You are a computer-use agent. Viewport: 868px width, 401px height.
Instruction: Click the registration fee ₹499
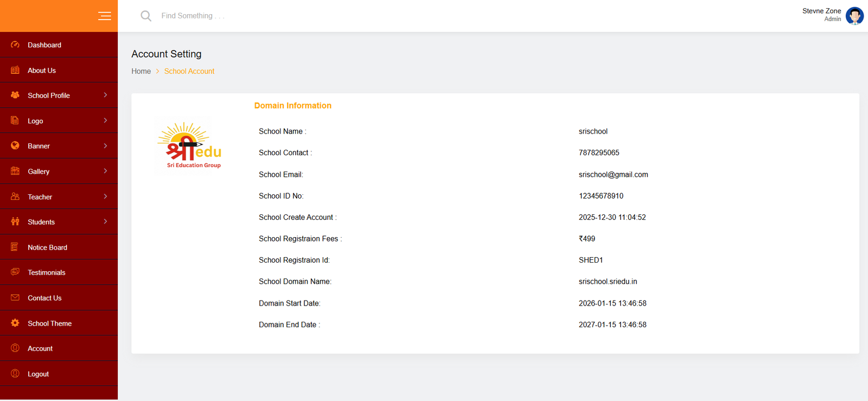[587, 239]
